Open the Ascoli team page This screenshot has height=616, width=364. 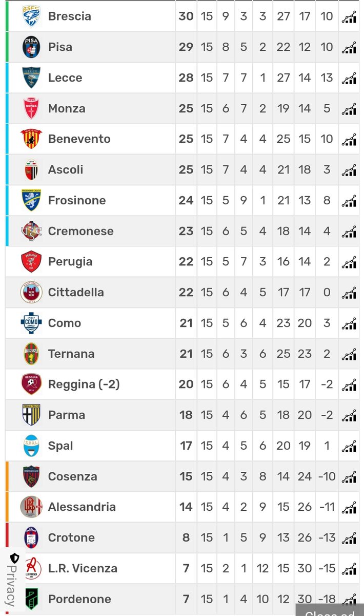pos(66,170)
